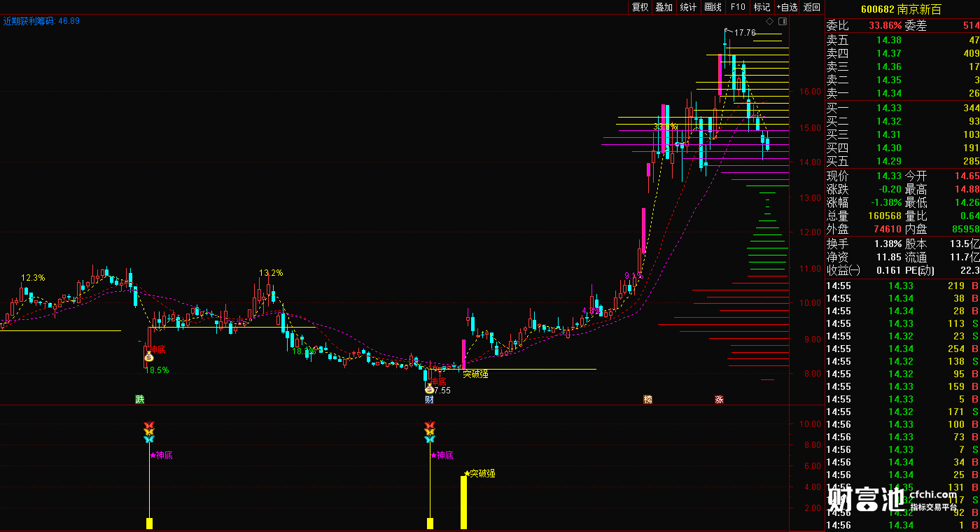Screen dimensions: 980x532
Task: Click the 12.3% gain label on the chart
Action: tap(33, 278)
